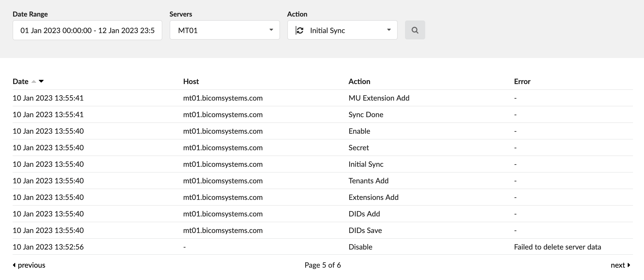
Task: Click the Action column header
Action: click(359, 81)
